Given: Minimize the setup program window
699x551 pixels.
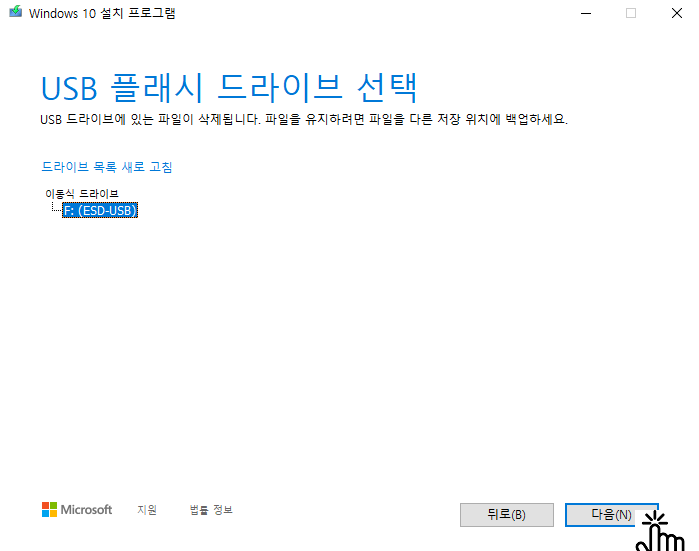Looking at the screenshot, I should (x=586, y=13).
